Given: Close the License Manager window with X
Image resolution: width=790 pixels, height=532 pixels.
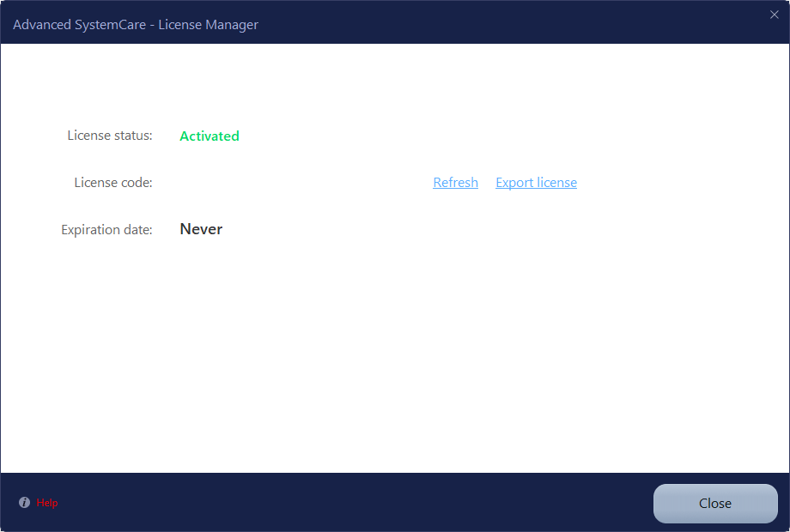Looking at the screenshot, I should point(775,15).
